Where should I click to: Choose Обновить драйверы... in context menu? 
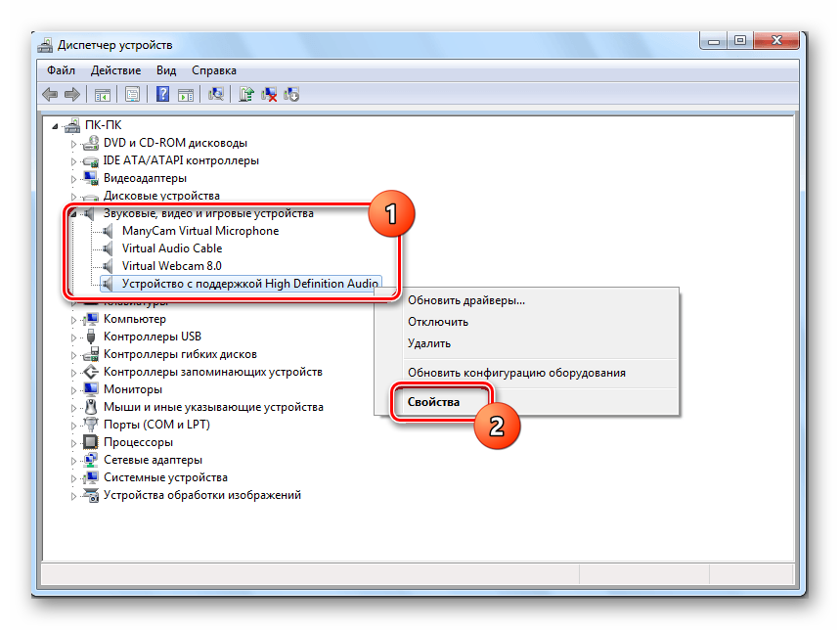pyautogui.click(x=526, y=300)
